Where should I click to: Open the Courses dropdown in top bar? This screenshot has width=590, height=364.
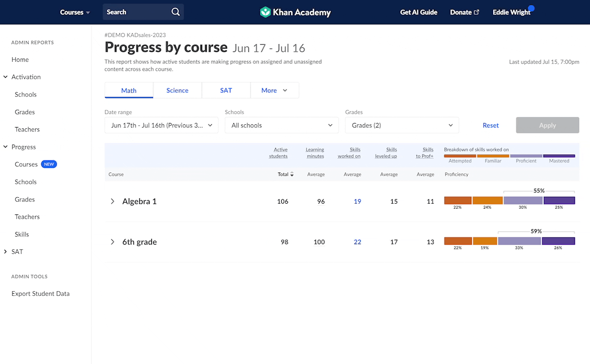tap(75, 12)
